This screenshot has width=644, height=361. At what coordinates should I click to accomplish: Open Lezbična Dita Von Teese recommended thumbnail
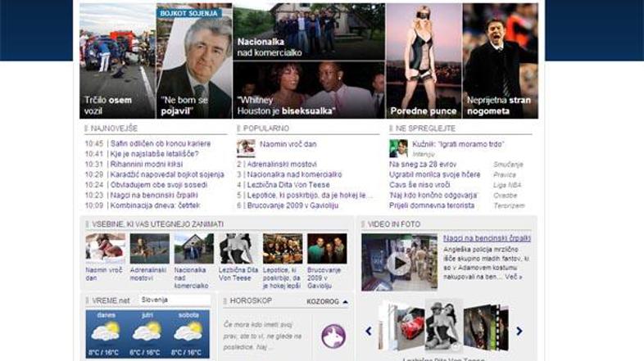[238, 249]
